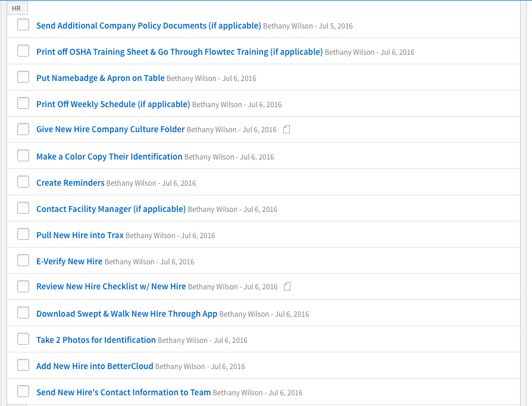The image size is (532, 406).
Task: Select the Download Swept & Walk New Hire Through App task
Action: [x=126, y=313]
